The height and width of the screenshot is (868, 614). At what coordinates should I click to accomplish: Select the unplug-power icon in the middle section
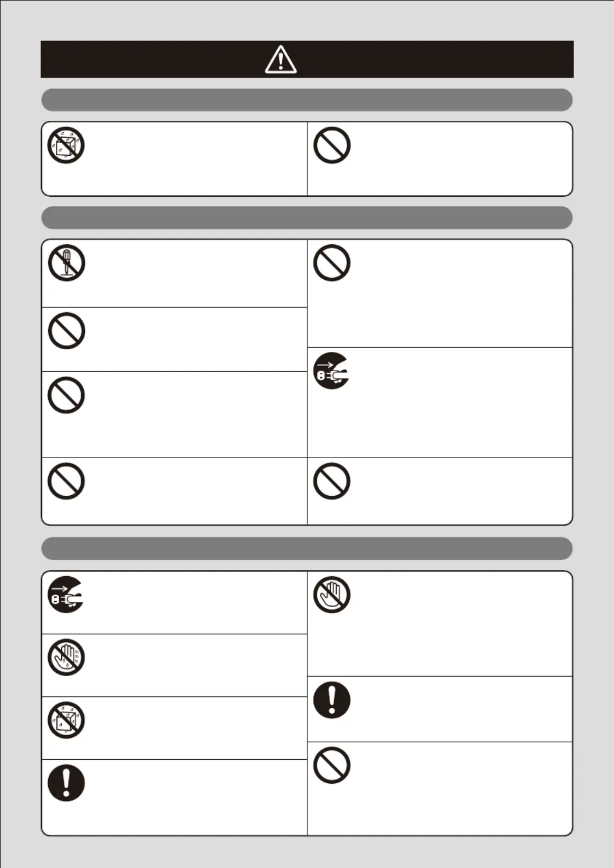click(x=332, y=371)
